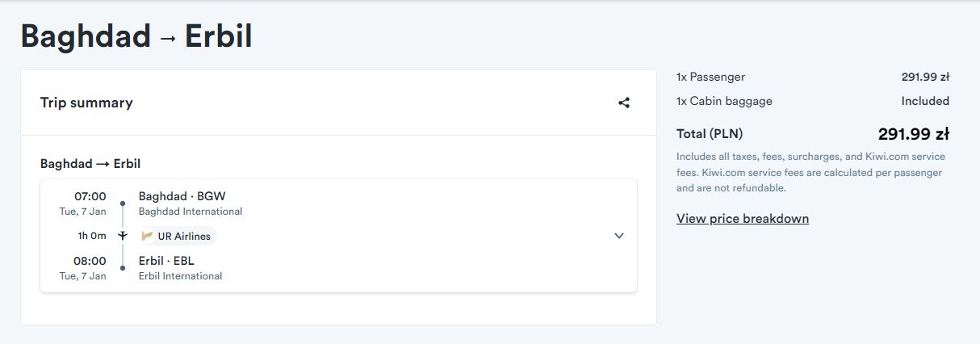
Task: Click the Trip summary heading
Action: (x=86, y=103)
